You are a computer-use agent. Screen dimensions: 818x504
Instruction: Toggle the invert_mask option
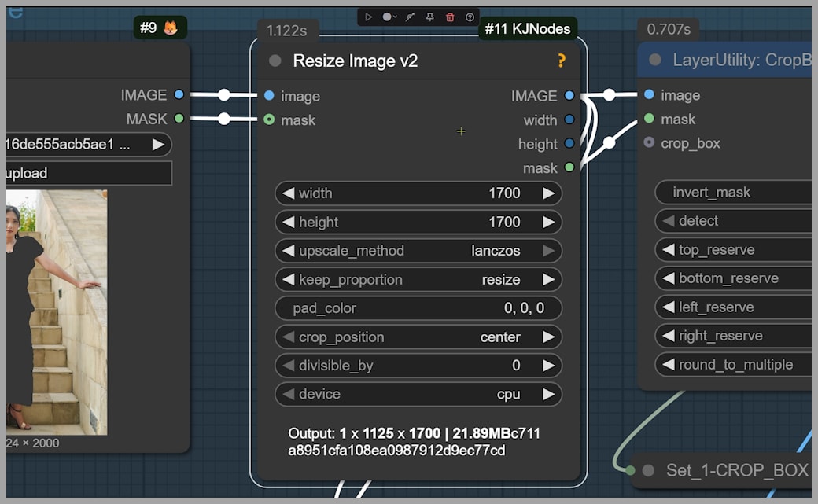(731, 193)
